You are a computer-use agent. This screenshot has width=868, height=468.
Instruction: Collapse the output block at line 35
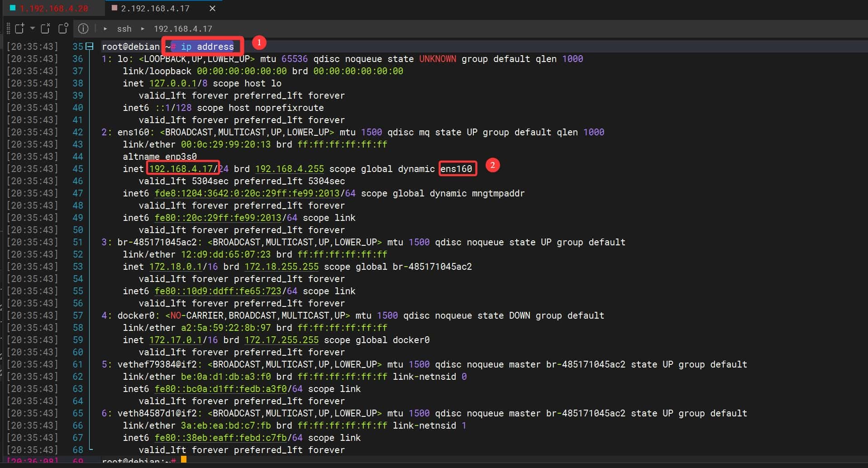click(90, 47)
